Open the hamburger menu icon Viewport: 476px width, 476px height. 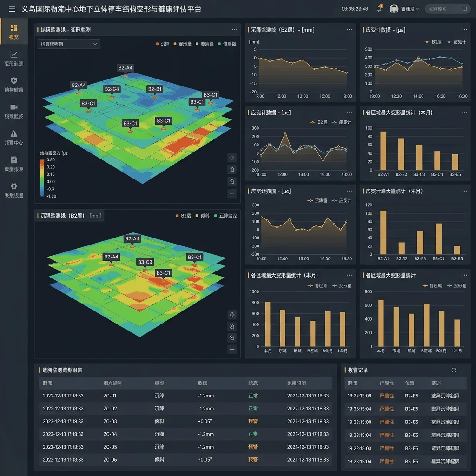12,9
